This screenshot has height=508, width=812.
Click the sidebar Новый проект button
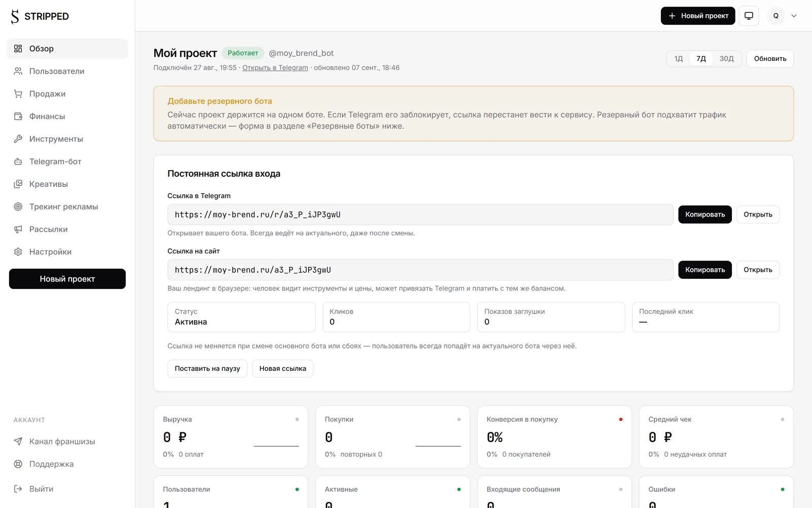tap(67, 279)
